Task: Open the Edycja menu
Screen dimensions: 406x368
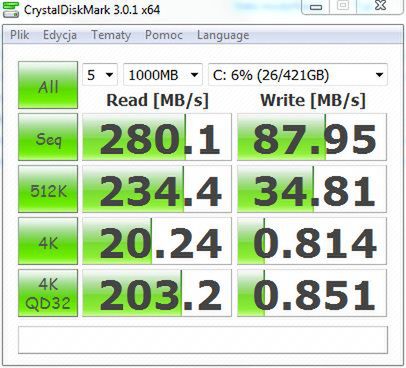Action: [x=60, y=35]
